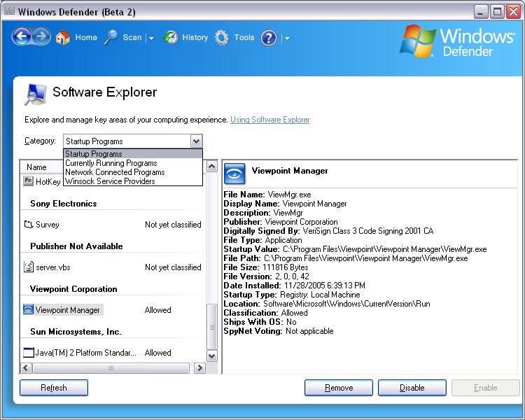Maximize the Windows Defender window
The image size is (525, 420).
497,12
